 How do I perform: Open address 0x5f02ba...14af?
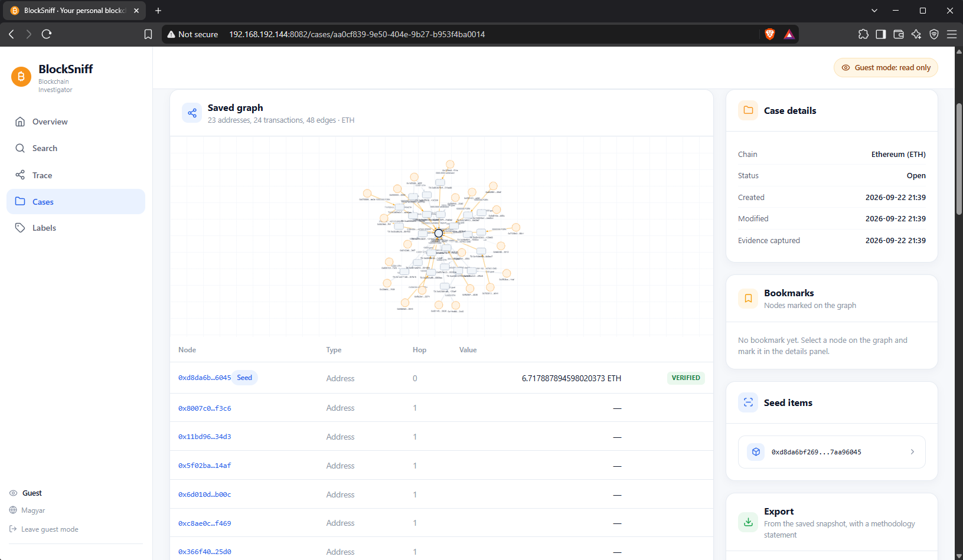204,466
